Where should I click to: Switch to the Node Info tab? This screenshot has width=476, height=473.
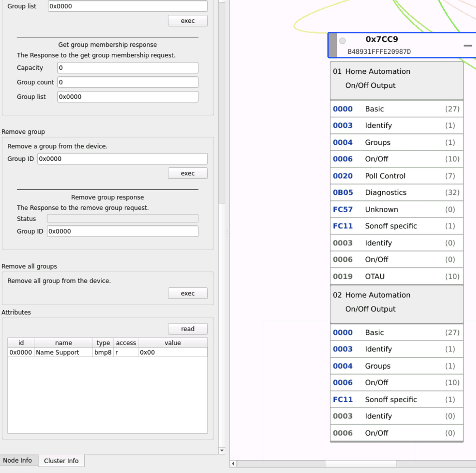(18, 460)
